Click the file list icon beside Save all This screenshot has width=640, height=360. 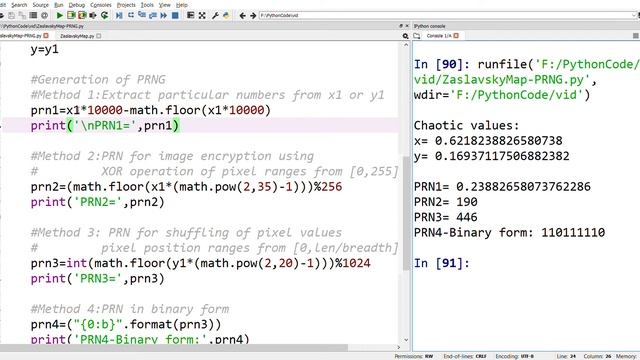[x=33, y=16]
